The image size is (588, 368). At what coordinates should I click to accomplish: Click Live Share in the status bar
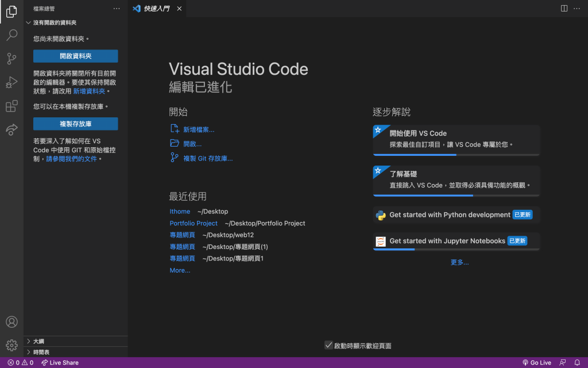pos(60,362)
